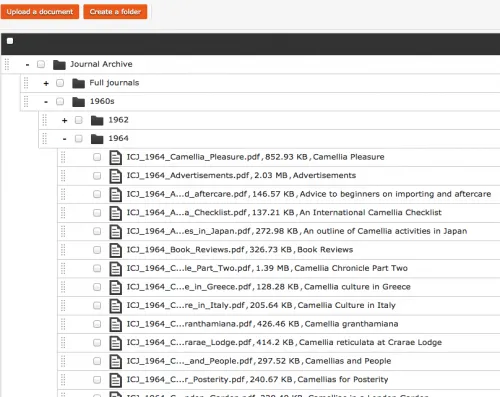This screenshot has height=397, width=500.
Task: Click the document icon for Advertisements
Action: 116,176
